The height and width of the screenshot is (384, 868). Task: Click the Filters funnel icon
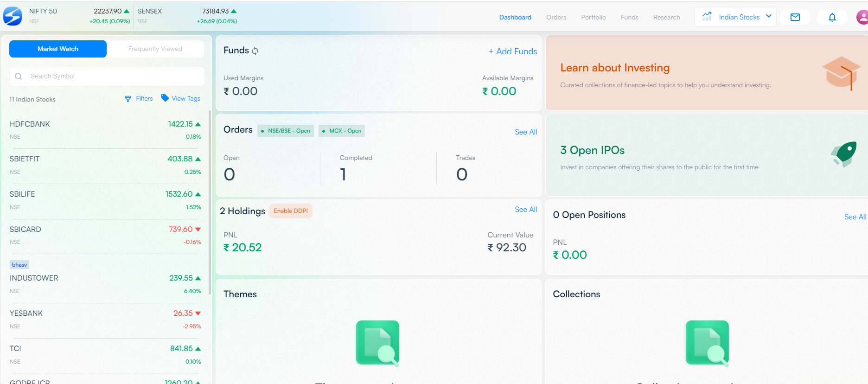(128, 99)
